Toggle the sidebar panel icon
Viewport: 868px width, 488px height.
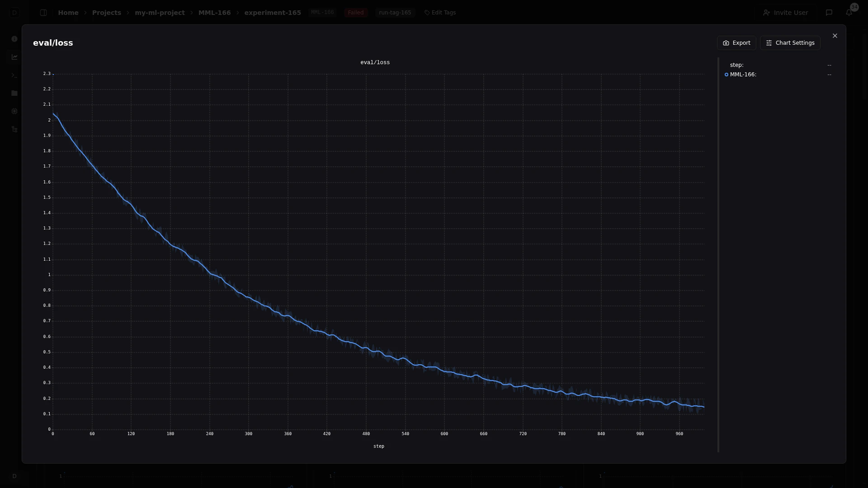(43, 13)
